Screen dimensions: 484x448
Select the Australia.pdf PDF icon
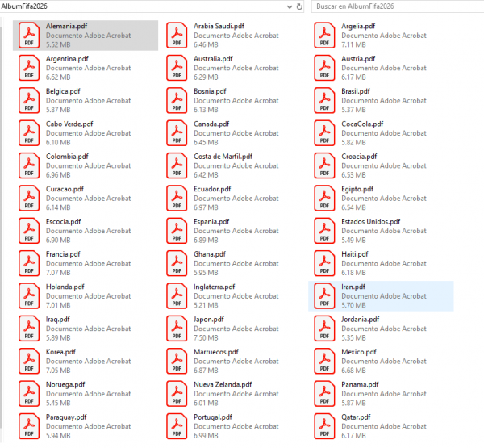coord(177,68)
